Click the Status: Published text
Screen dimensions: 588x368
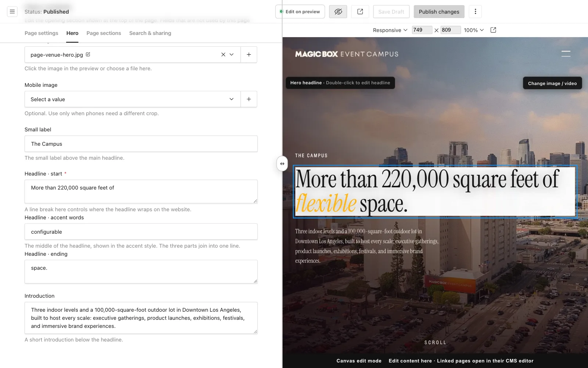pos(47,12)
